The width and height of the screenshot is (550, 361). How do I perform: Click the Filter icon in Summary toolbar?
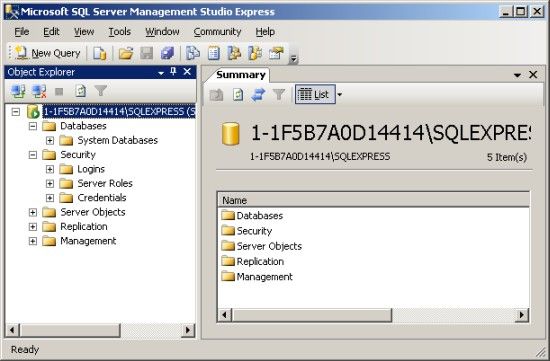[279, 94]
